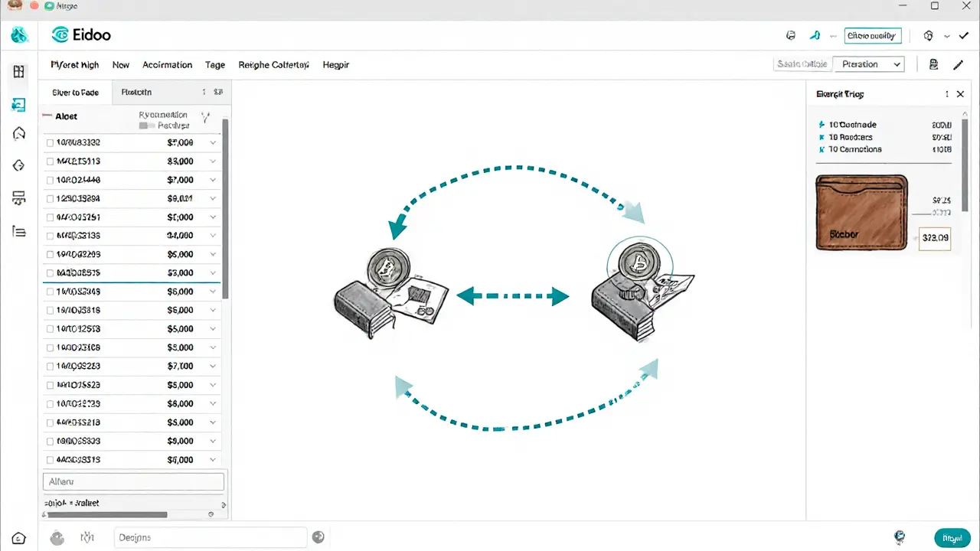Open the Home icon in the sidebar
Screen dimensions: 980x551
tap(18, 133)
